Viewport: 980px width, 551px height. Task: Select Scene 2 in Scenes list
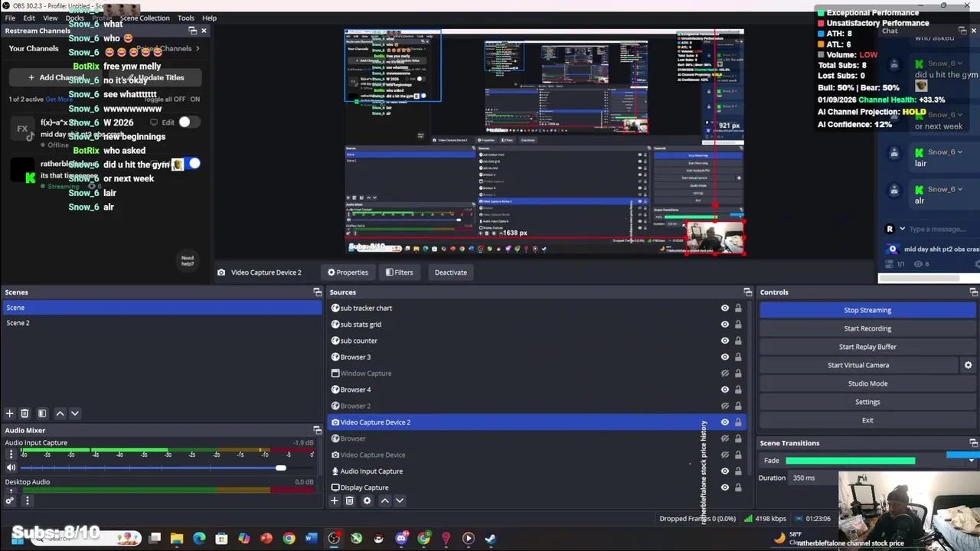coord(161,323)
